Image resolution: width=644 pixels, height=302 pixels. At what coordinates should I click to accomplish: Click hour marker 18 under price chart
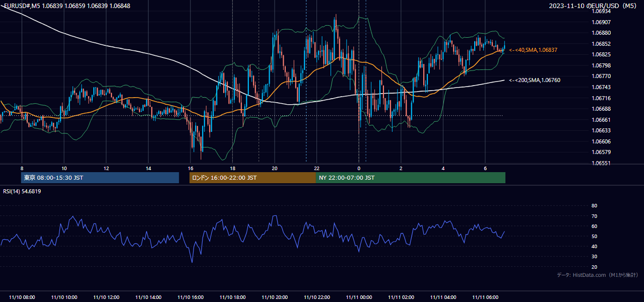(x=232, y=168)
